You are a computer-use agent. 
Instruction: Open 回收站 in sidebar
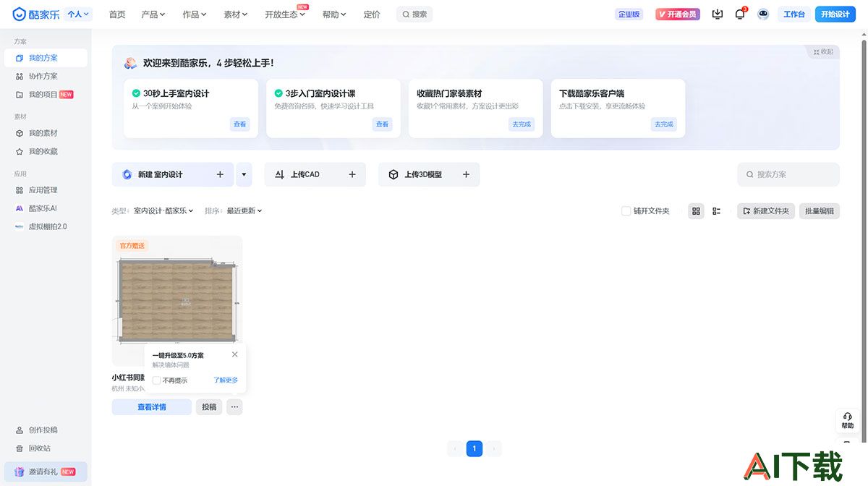point(46,448)
